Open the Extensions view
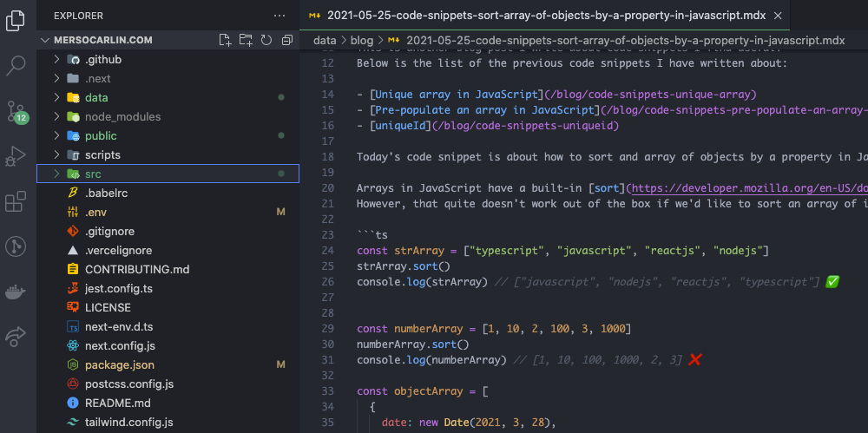Screen dimensions: 868x433 pos(16,201)
